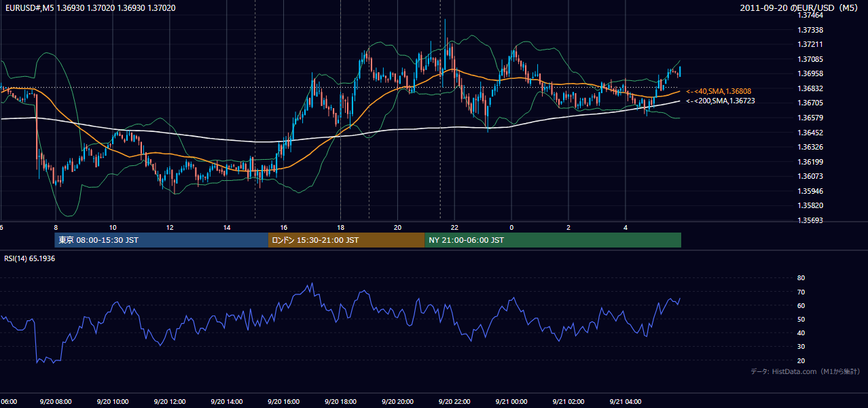The width and height of the screenshot is (868, 408).
Task: Click price axis label 1.36705
Action: 811,103
